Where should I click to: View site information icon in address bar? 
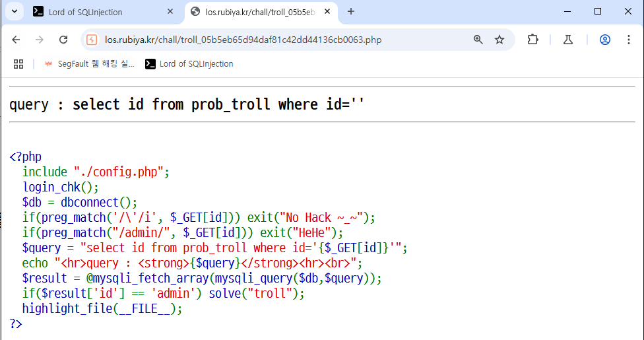[92, 40]
